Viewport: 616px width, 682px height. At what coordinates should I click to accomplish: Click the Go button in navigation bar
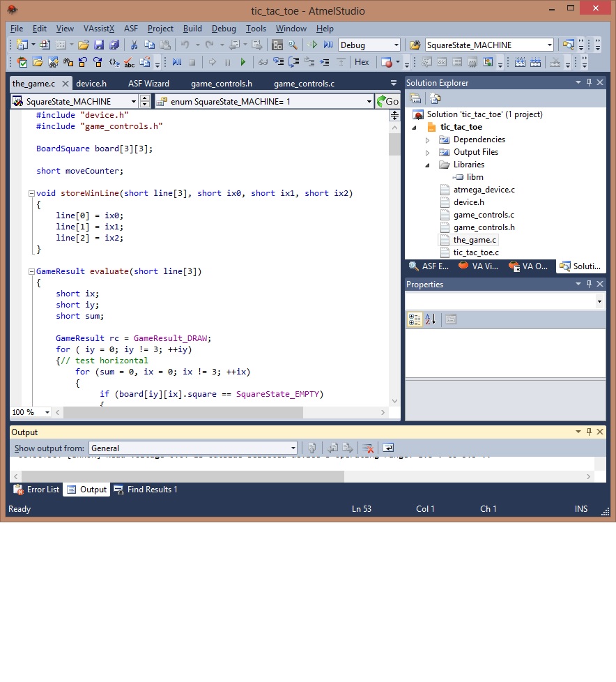(x=387, y=101)
